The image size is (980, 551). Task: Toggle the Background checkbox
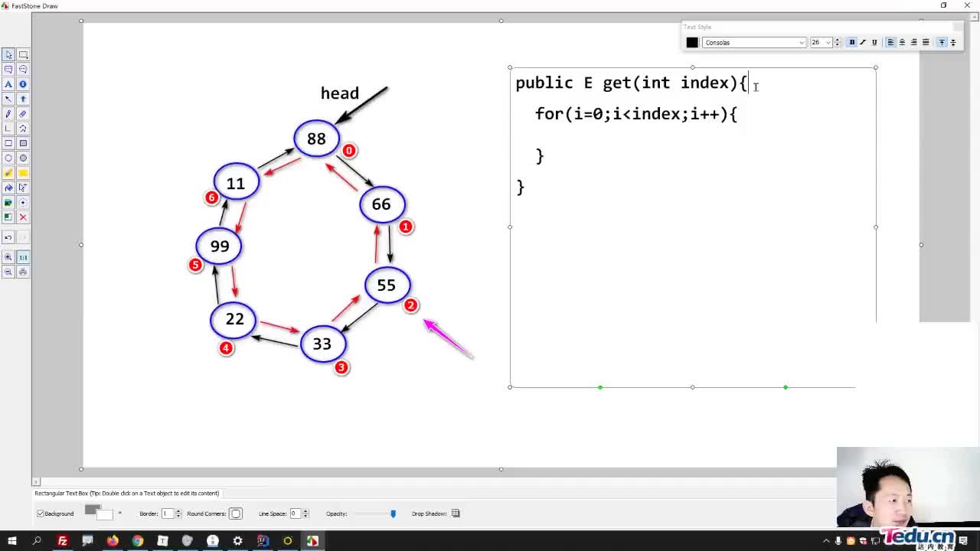click(41, 514)
